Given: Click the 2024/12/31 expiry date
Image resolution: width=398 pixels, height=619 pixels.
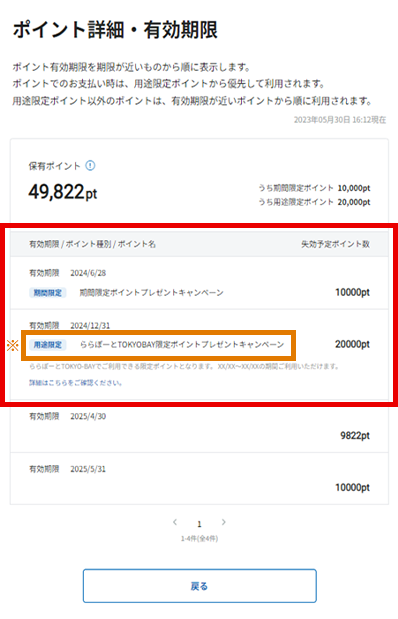Looking at the screenshot, I should coord(90,325).
